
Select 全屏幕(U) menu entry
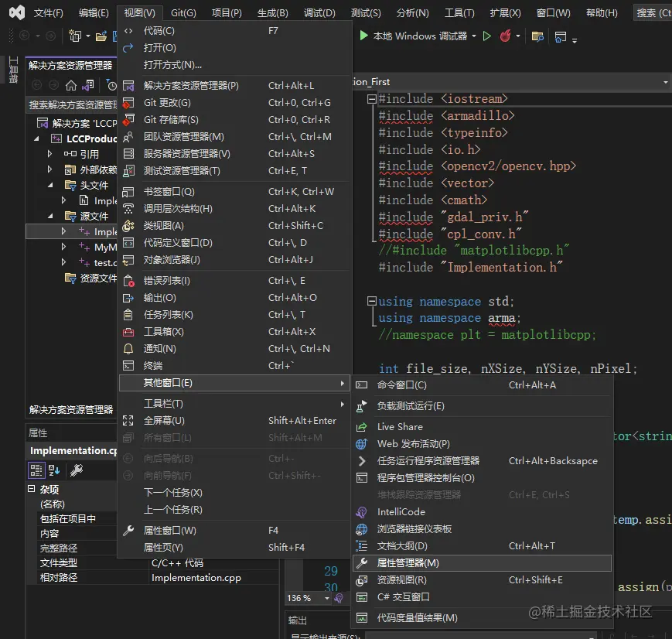pyautogui.click(x=234, y=421)
